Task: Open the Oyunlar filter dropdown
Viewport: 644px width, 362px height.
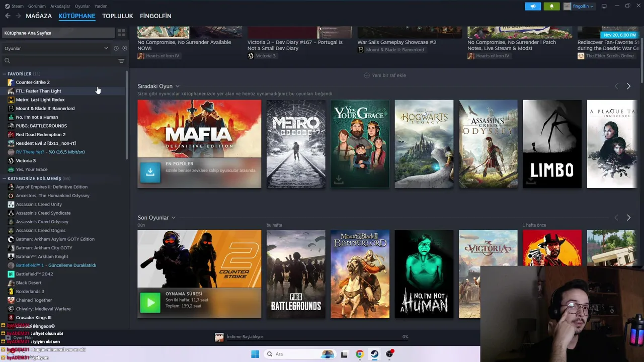Action: (56, 48)
